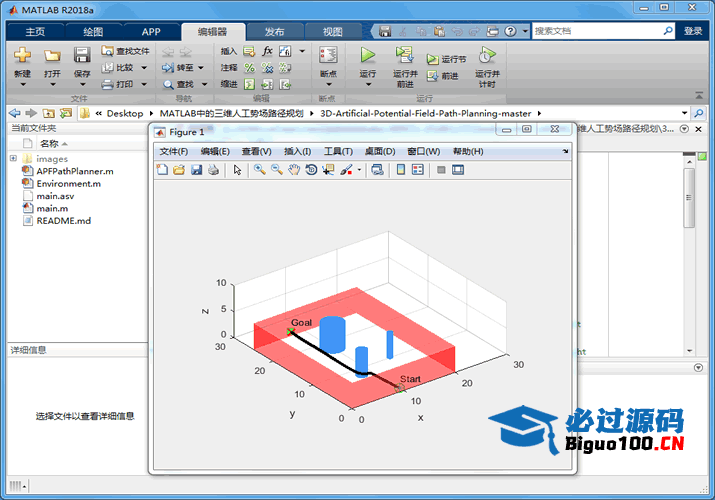
Task: Click the comment percent (%) icon
Action: click(249, 68)
